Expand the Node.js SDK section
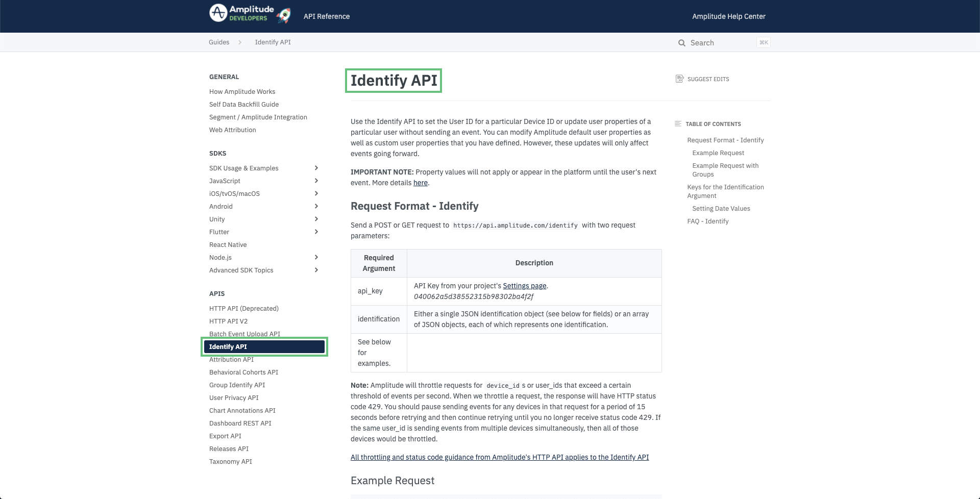 [x=316, y=257]
